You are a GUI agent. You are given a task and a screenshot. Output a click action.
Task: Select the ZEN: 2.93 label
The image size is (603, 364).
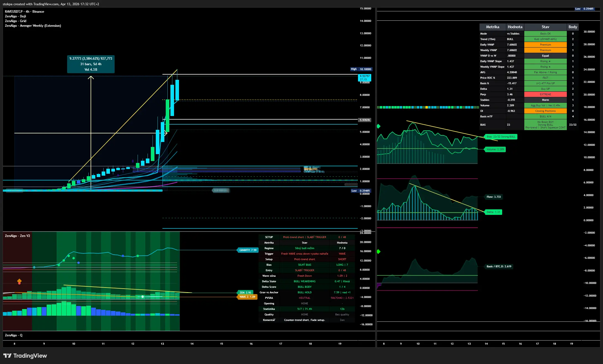[245, 292]
